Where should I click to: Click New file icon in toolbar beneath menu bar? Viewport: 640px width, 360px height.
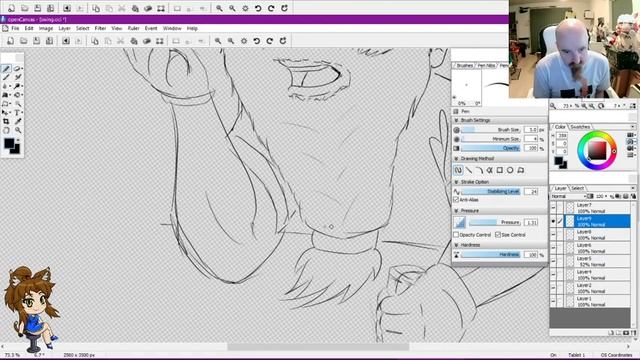click(x=10, y=41)
